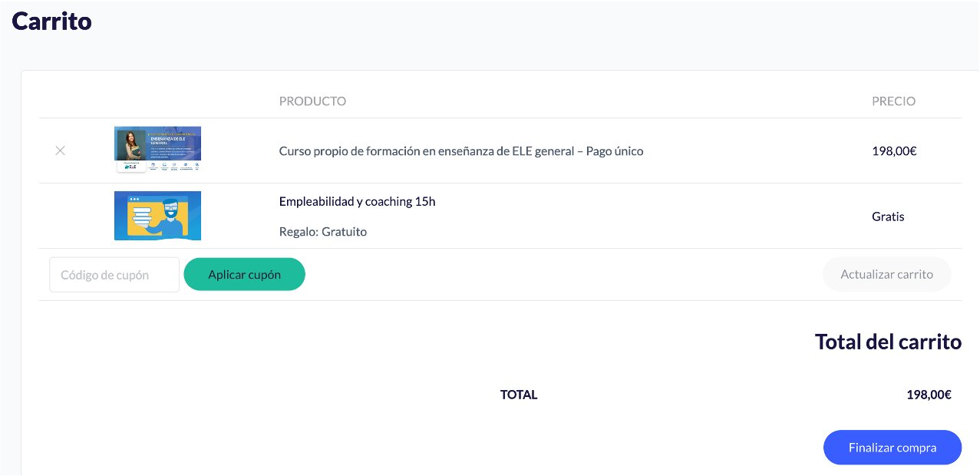Click the Carrito page heading

(x=51, y=21)
